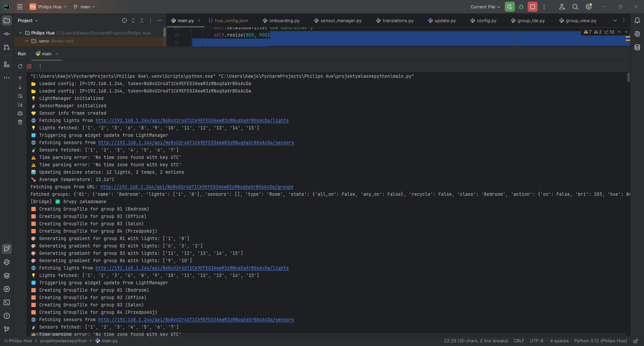This screenshot has height=346, width=644.
Task: Switch to sensor_manager.py tab
Action: pyautogui.click(x=338, y=20)
